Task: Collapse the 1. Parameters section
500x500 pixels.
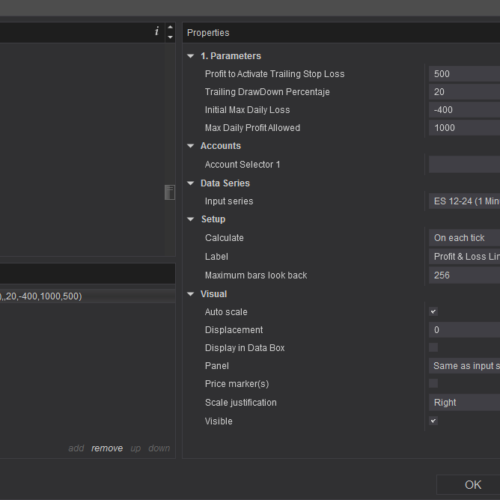Action: click(x=191, y=56)
